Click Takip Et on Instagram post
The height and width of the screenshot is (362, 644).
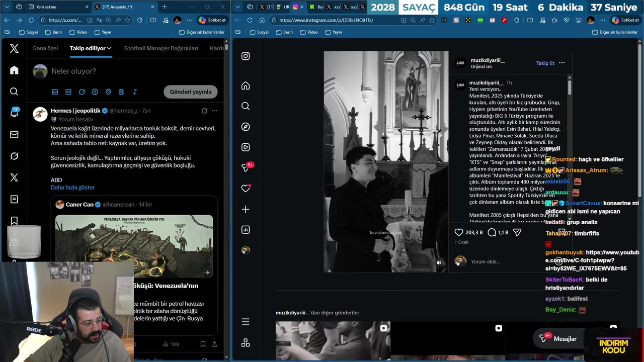coord(545,63)
